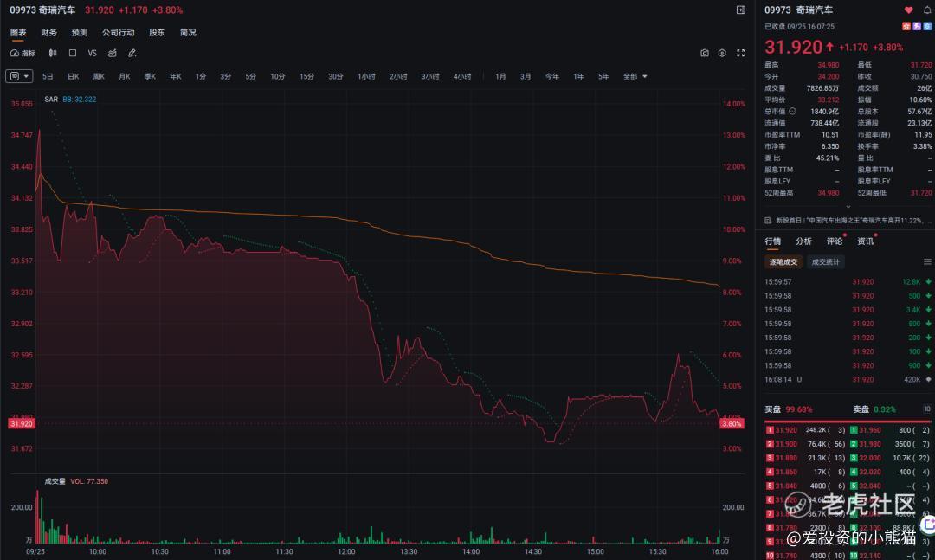Select the 1分 interval
This screenshot has height=560, width=935.
coord(200,76)
